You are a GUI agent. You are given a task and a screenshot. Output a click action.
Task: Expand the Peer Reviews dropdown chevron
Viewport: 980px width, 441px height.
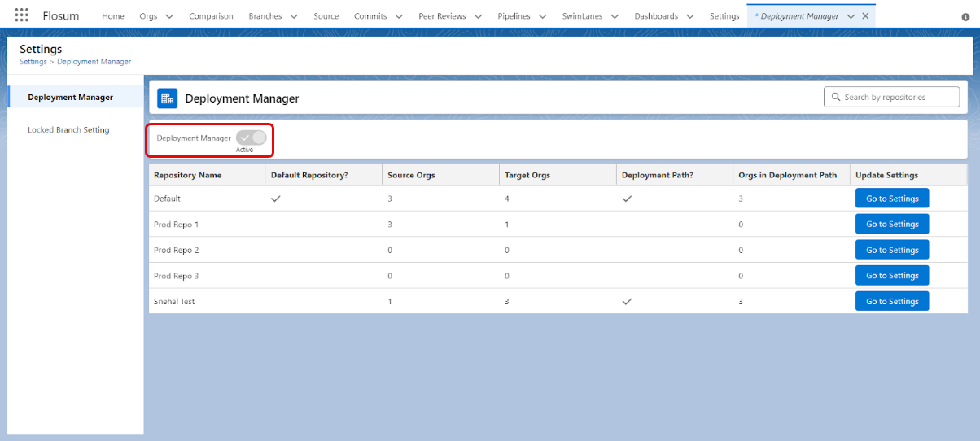point(478,16)
